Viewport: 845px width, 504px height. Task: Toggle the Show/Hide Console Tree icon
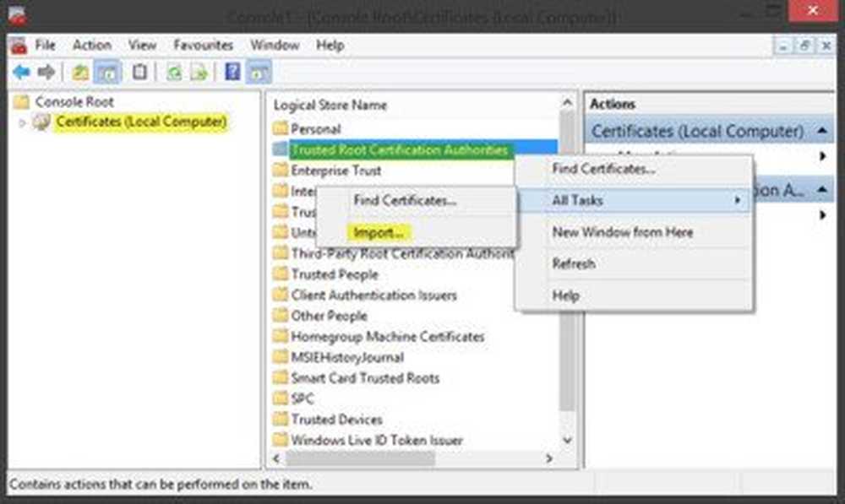107,72
